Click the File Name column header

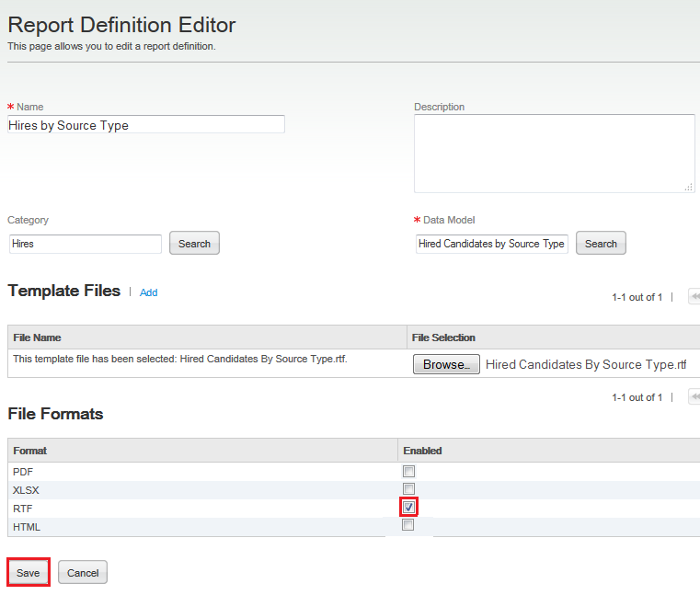(x=38, y=338)
